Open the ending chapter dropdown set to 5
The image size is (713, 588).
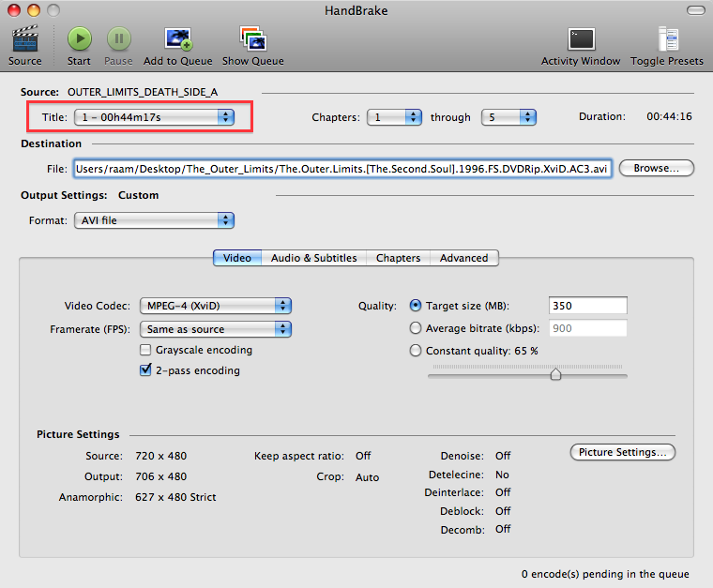click(x=508, y=117)
